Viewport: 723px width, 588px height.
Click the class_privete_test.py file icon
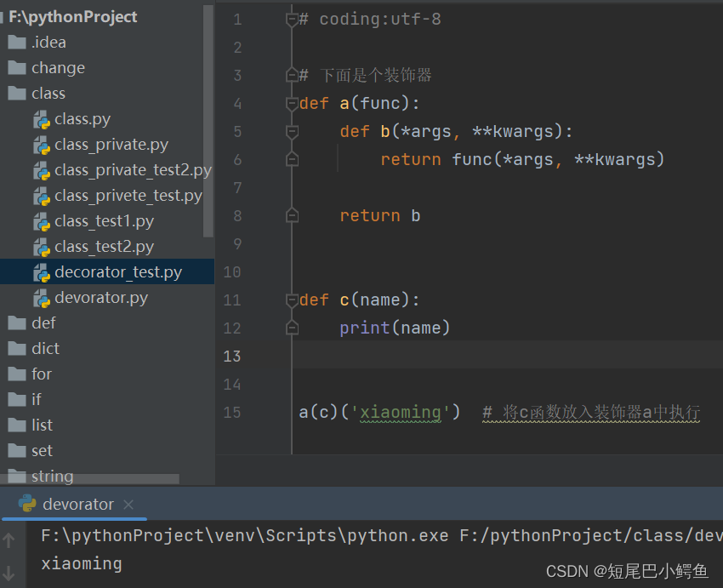[x=42, y=196]
